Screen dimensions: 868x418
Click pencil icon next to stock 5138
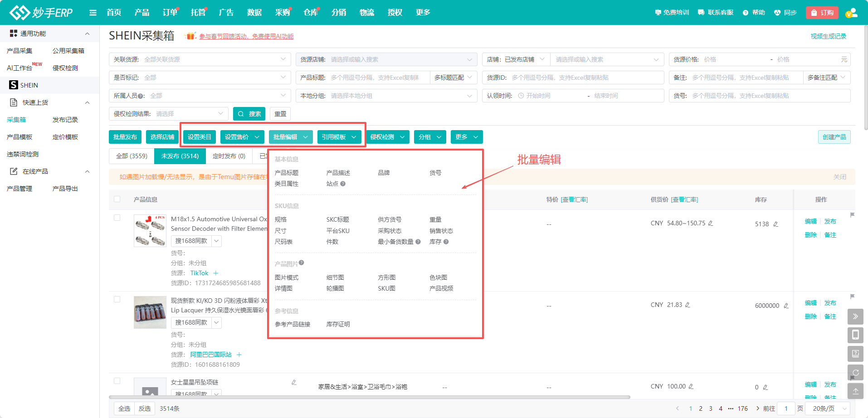(775, 224)
